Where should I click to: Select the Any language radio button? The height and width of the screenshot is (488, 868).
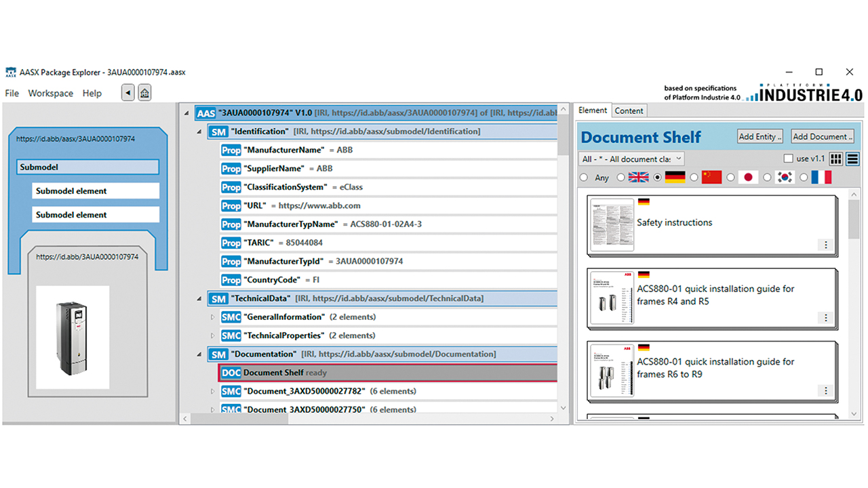583,178
